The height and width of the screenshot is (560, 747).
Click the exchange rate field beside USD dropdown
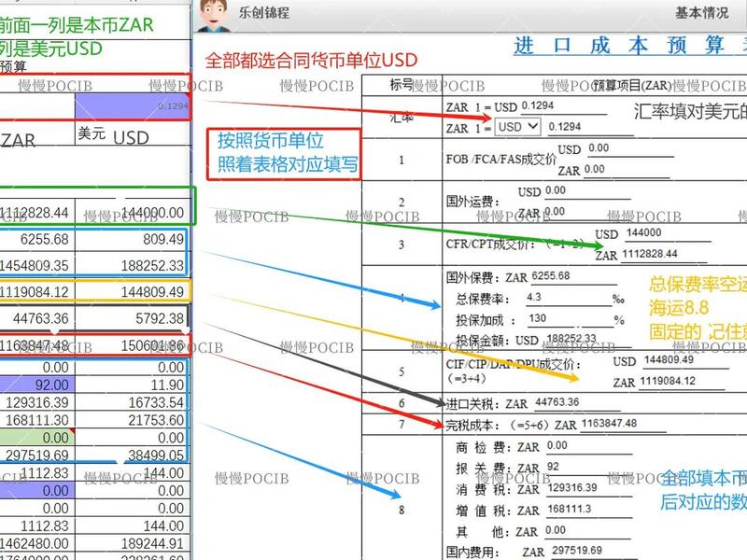click(x=591, y=127)
